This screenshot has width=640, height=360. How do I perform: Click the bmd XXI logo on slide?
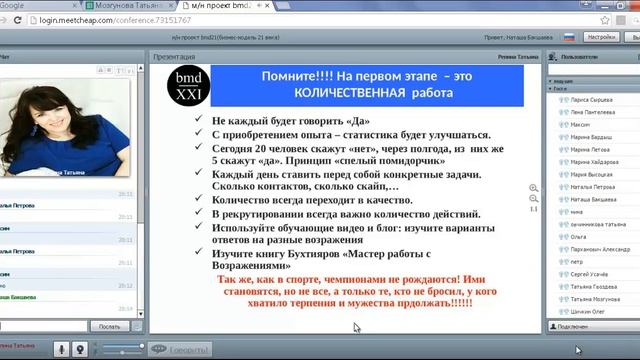click(x=189, y=86)
